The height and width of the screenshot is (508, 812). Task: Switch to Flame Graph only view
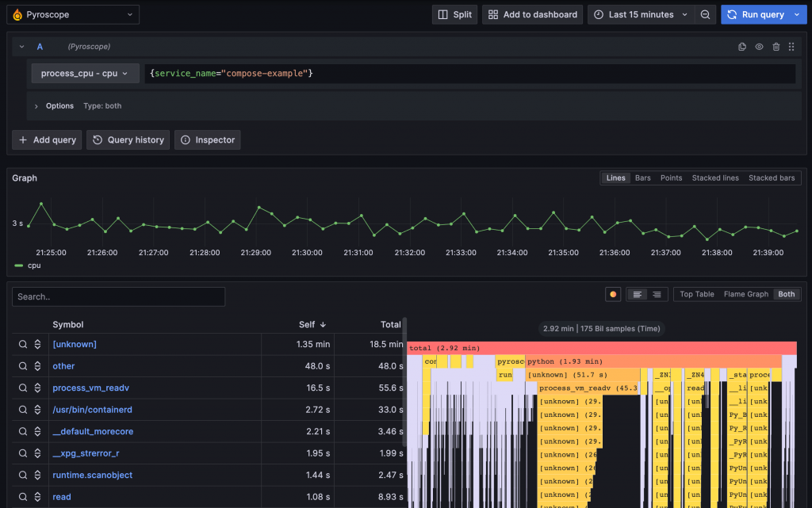tap(745, 294)
